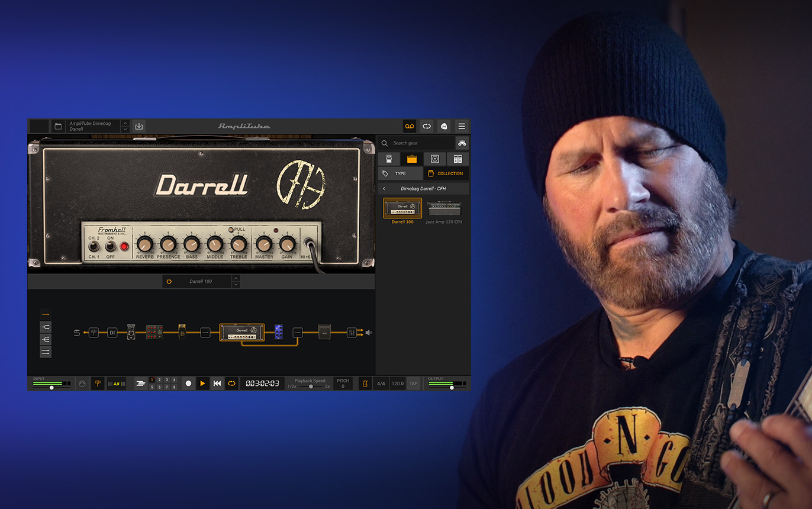
Task: Open the tuner icon in bottom bar
Action: [98, 384]
